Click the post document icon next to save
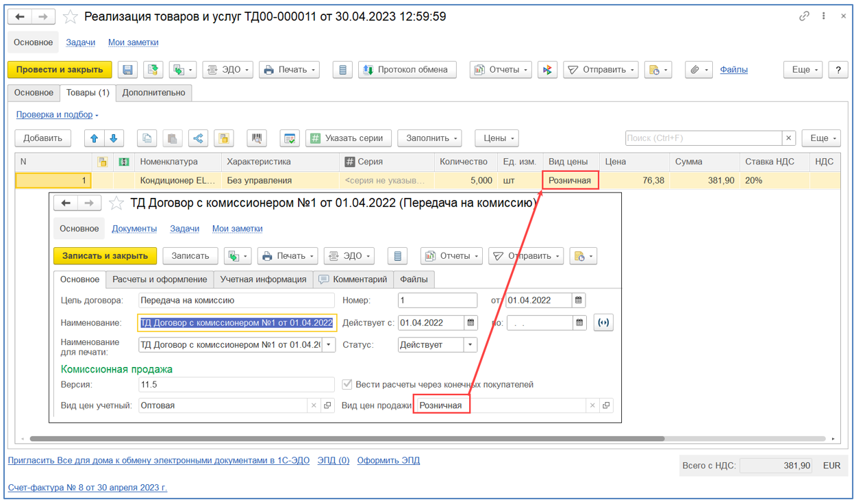 coord(152,70)
